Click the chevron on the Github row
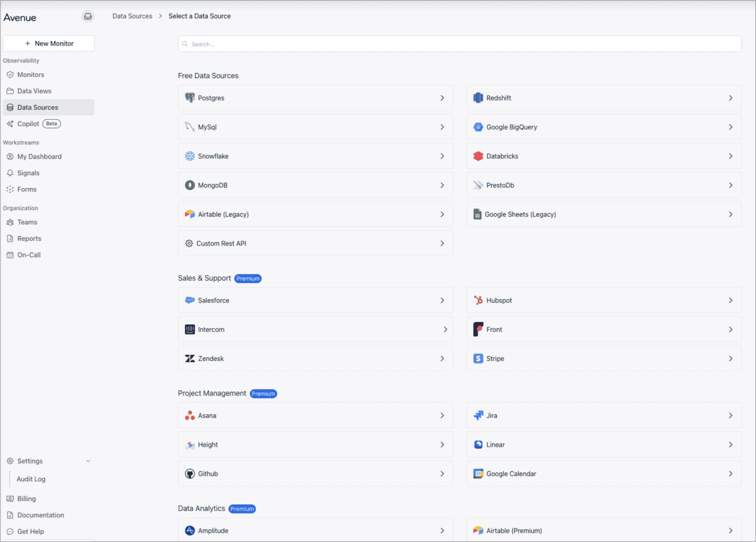Image resolution: width=756 pixels, height=542 pixels. [x=442, y=474]
